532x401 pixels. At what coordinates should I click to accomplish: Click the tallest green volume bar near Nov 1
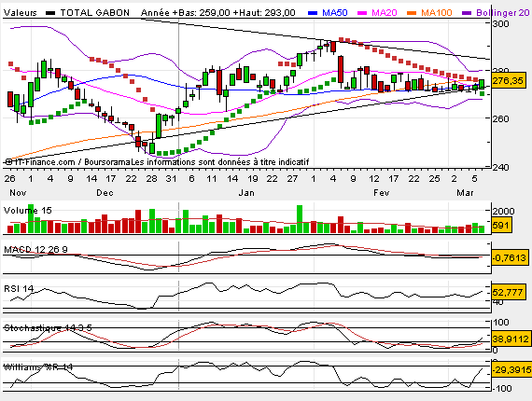click(31, 218)
